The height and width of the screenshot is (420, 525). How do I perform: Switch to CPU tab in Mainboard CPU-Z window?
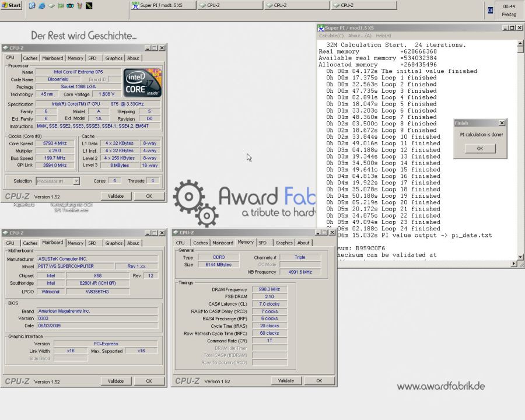pos(10,243)
